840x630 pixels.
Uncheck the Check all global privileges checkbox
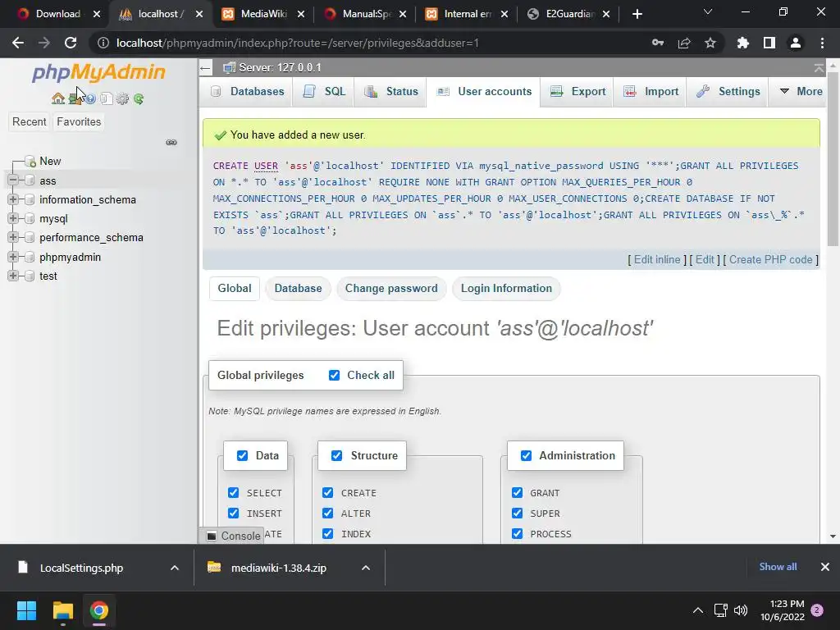pyautogui.click(x=335, y=375)
